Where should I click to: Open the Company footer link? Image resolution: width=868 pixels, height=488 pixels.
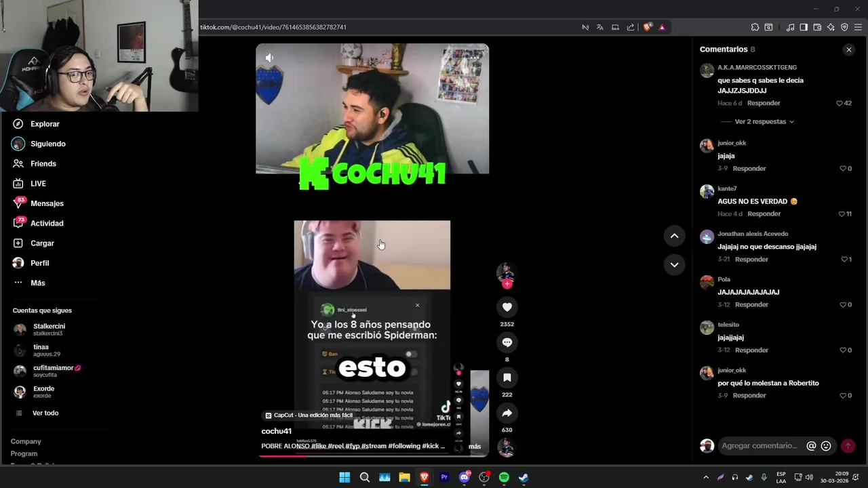pos(26,441)
